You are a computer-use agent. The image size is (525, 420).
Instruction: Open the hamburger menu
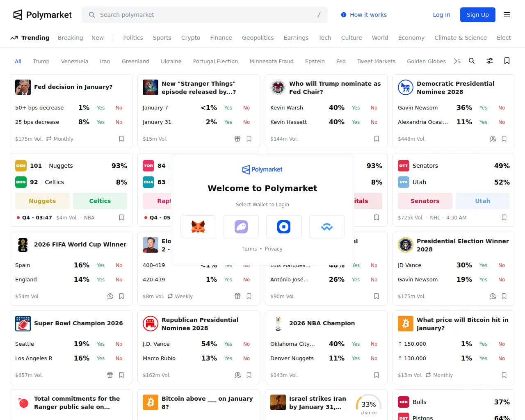tap(507, 15)
